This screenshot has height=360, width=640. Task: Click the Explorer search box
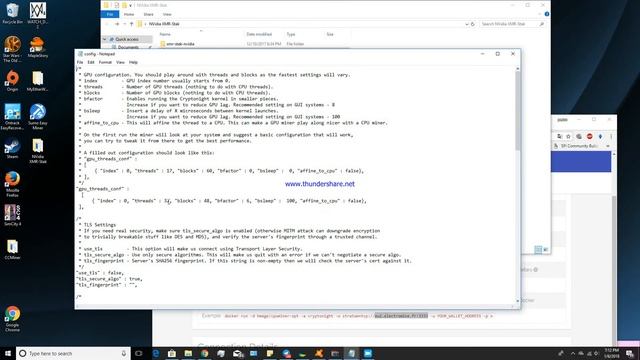tap(513, 24)
